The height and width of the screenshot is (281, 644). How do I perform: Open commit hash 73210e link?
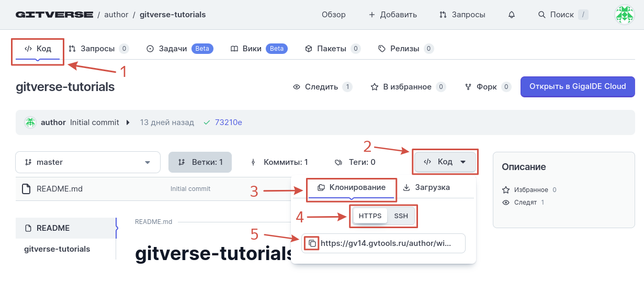point(228,122)
